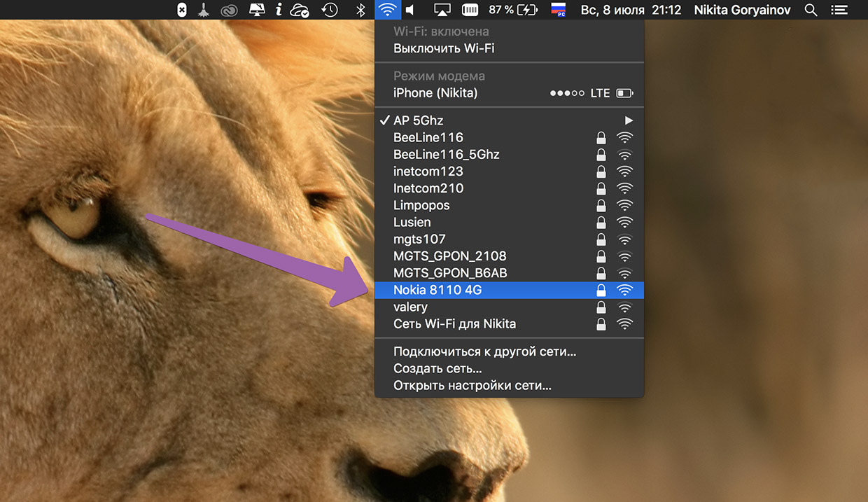The width and height of the screenshot is (868, 502).
Task: Choose Подключиться к другой сети…
Action: point(509,351)
